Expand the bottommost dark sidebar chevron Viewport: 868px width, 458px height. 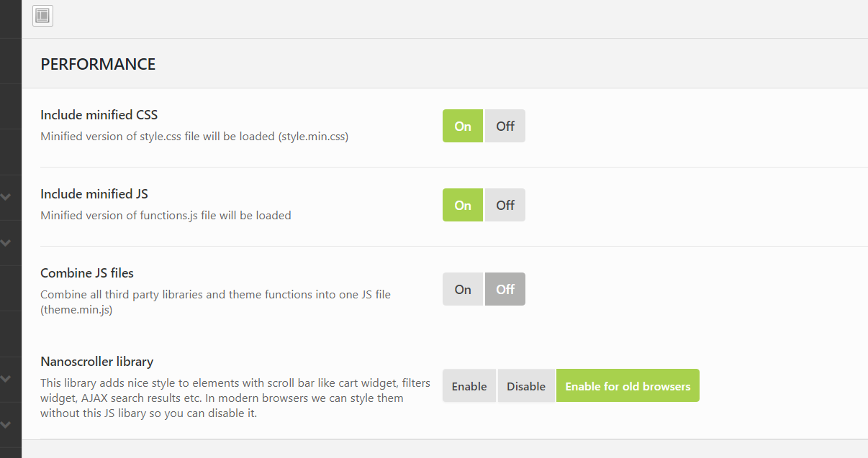(x=6, y=424)
